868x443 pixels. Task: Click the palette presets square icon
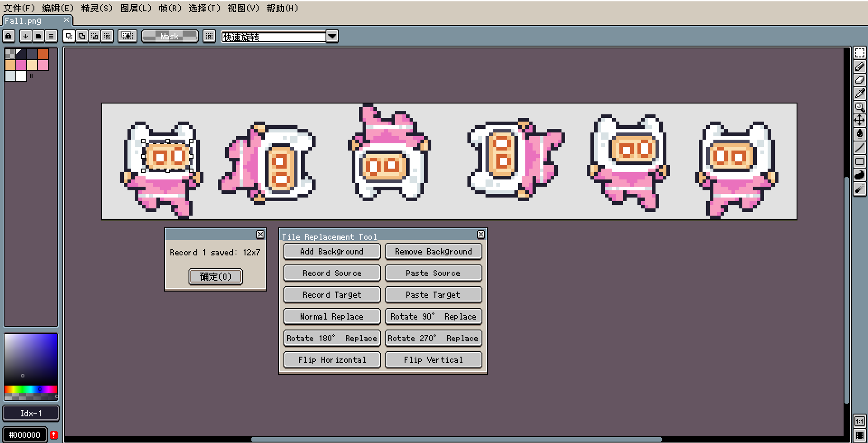[x=38, y=36]
